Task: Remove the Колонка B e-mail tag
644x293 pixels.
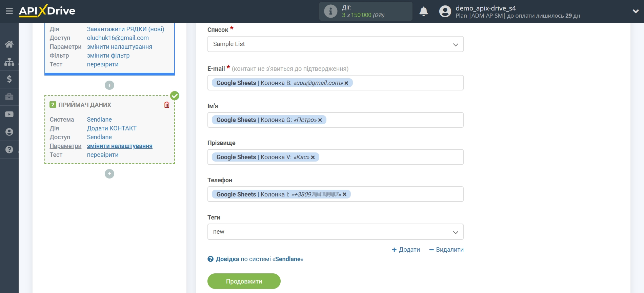Action: (x=346, y=83)
